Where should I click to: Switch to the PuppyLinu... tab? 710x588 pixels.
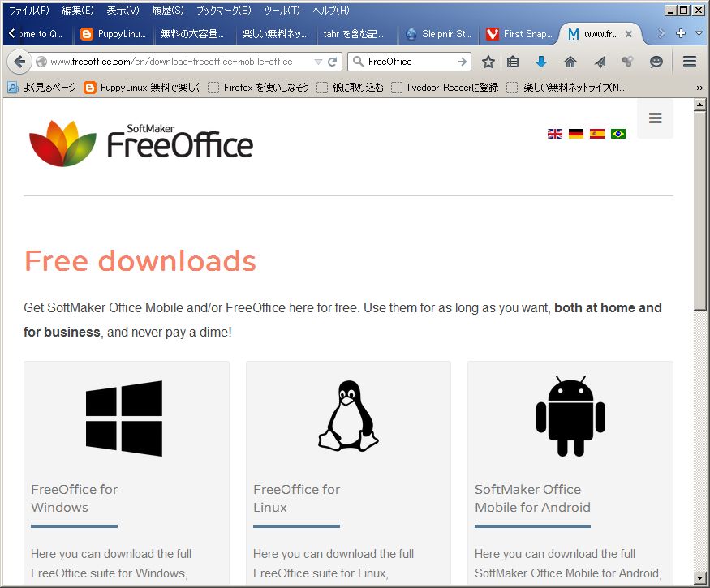tap(114, 34)
